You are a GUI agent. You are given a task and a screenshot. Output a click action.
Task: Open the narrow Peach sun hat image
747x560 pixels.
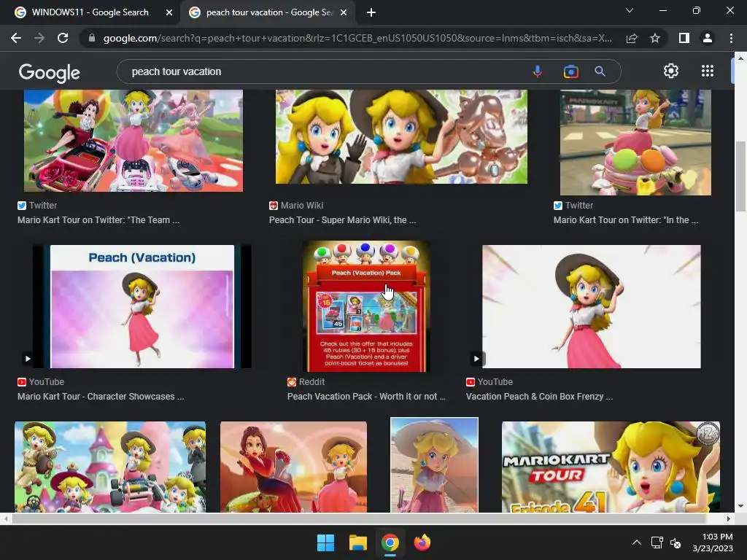pos(434,464)
